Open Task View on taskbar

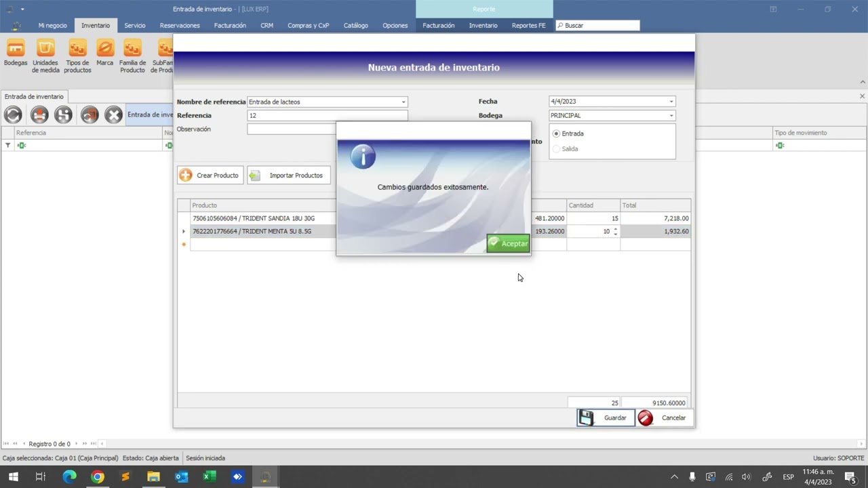40,477
